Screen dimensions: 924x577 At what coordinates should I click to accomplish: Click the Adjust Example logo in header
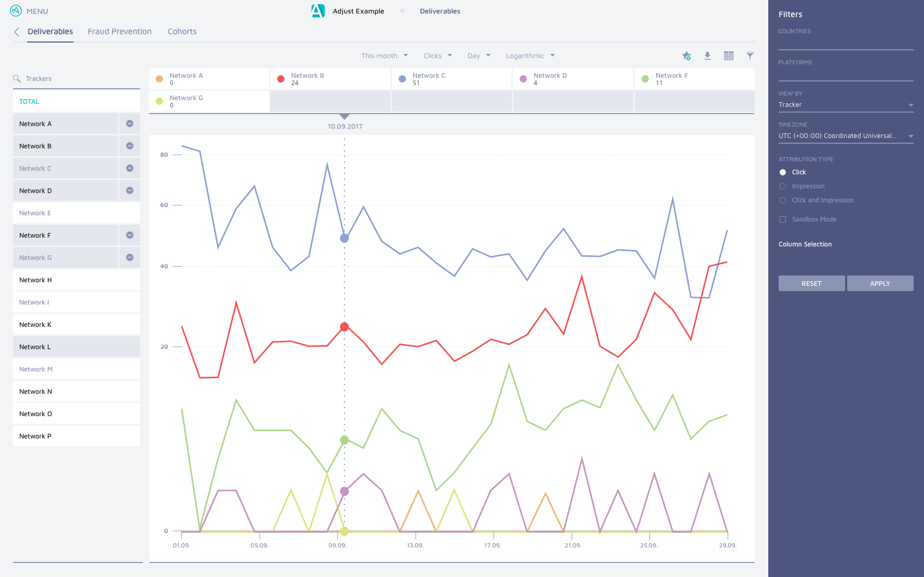click(318, 10)
